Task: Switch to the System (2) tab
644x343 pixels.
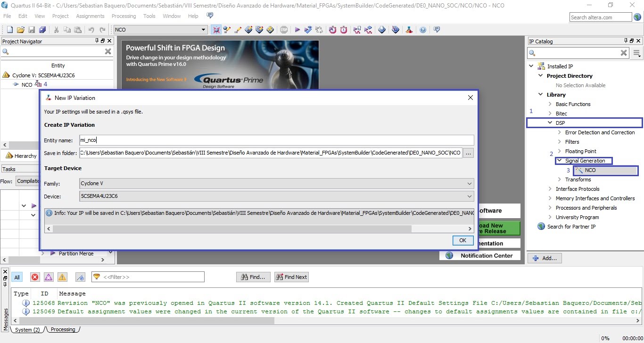Action: pos(27,329)
